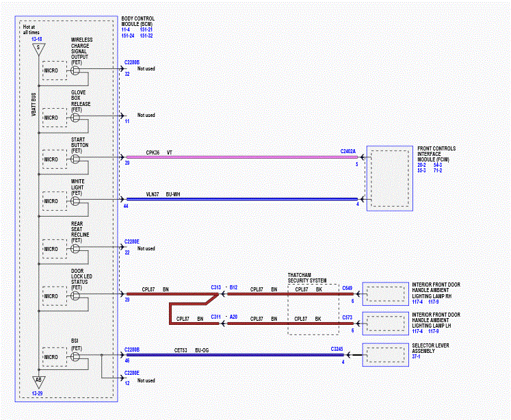Click pin B12 beside connector C313

(234, 287)
